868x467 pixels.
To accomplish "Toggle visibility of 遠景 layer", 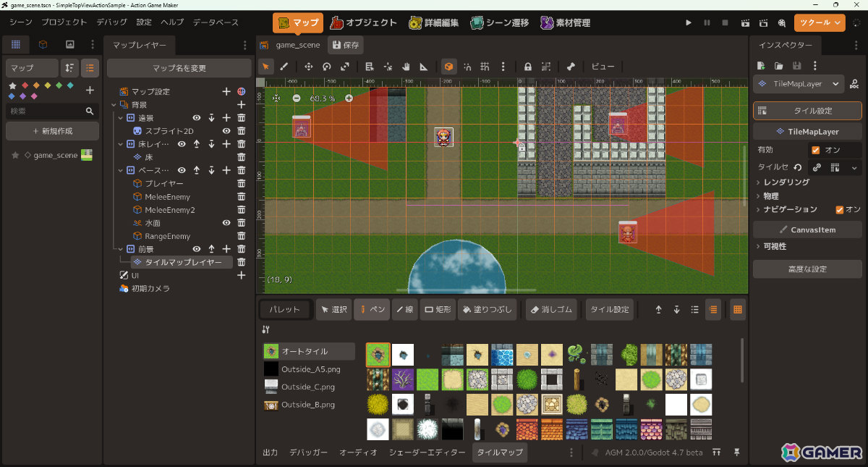I will pos(196,118).
